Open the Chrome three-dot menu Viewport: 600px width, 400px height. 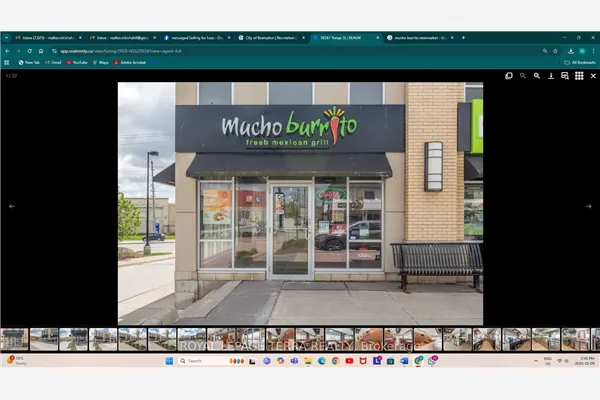click(x=593, y=51)
